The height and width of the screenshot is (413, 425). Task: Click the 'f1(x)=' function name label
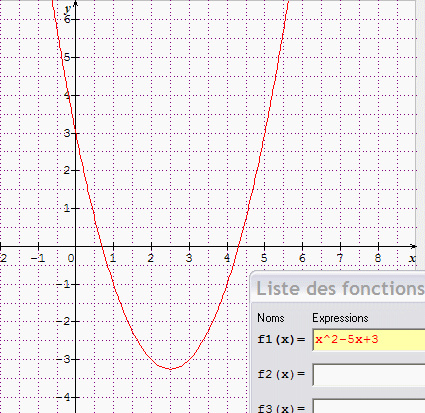(281, 340)
